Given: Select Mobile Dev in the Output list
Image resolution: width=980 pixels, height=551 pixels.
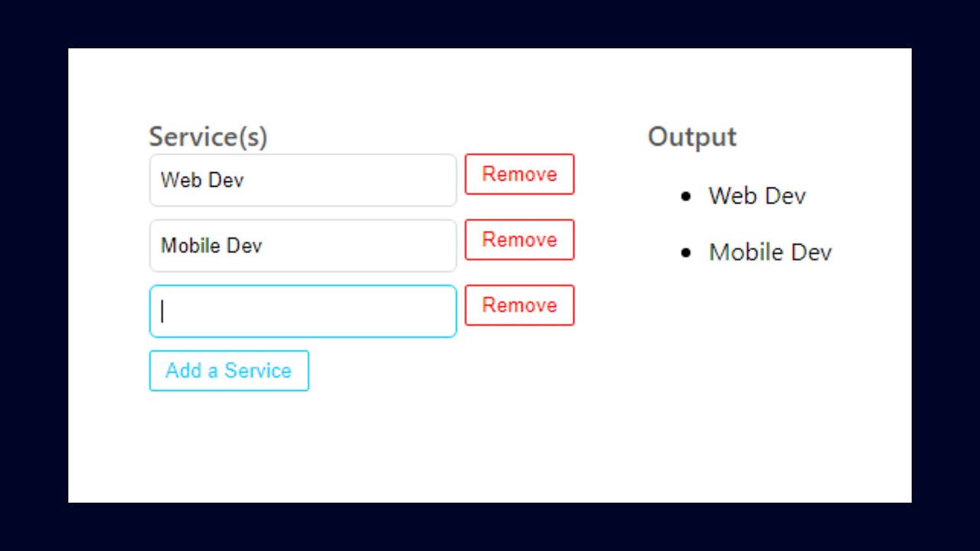Looking at the screenshot, I should point(770,253).
